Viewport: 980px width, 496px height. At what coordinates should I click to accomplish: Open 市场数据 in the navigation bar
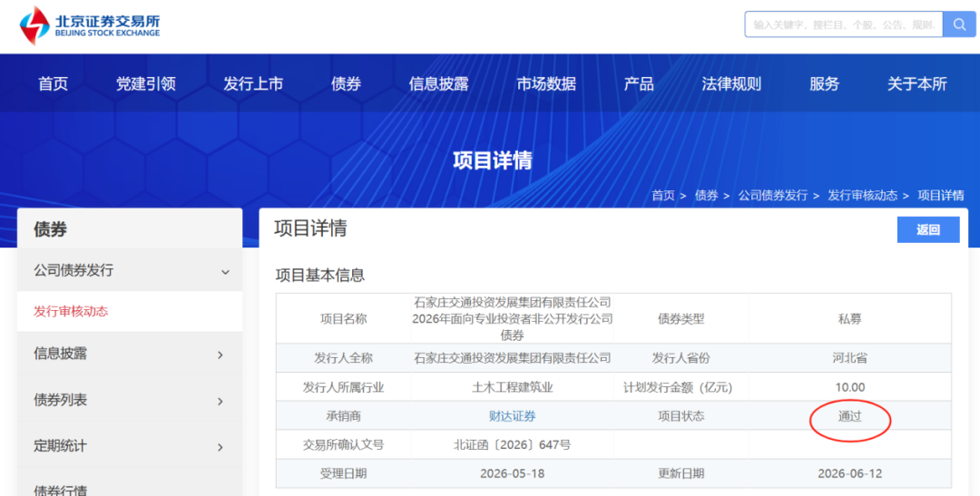tap(546, 83)
